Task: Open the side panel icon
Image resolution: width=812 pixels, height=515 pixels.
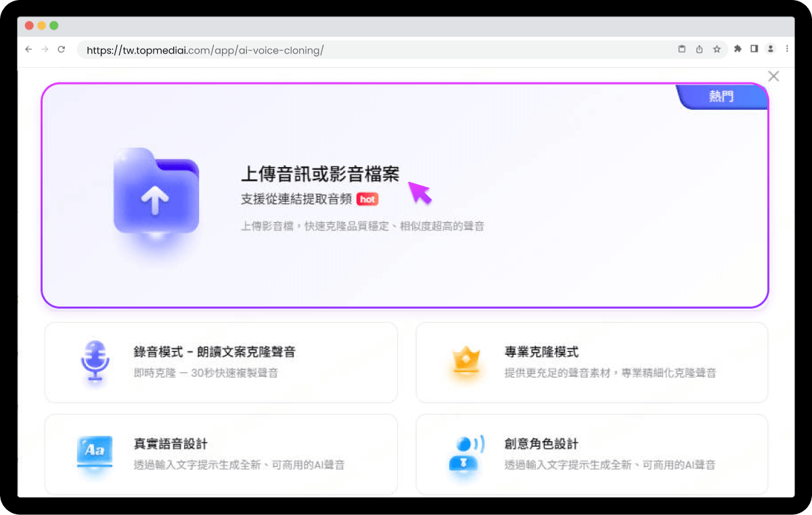Action: click(x=754, y=49)
